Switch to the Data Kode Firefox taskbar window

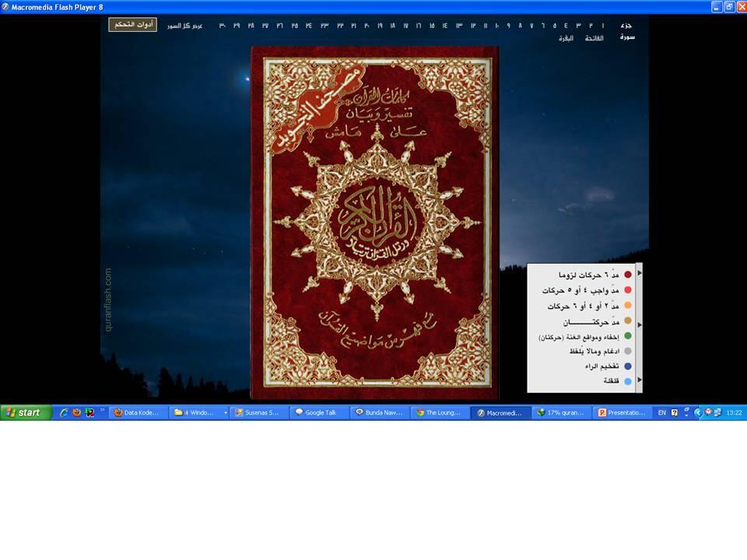click(139, 413)
